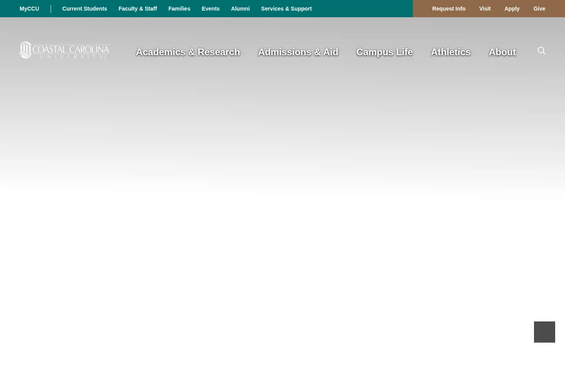Open the site search magnifier icon

click(541, 51)
